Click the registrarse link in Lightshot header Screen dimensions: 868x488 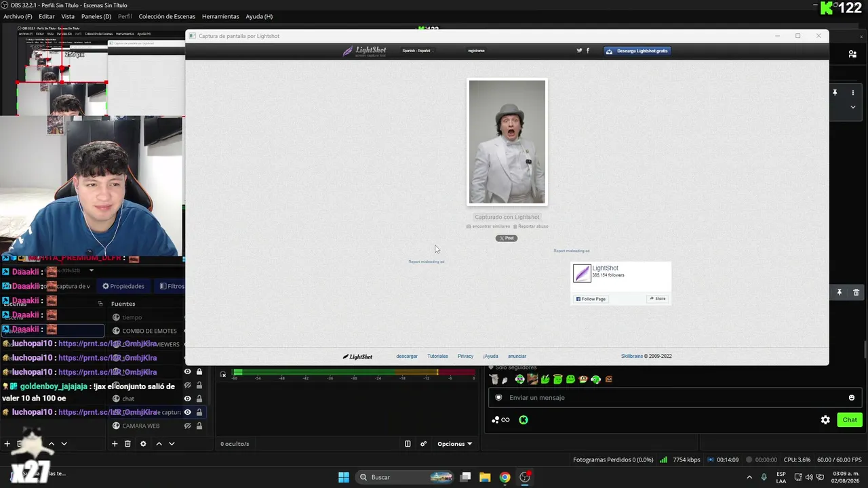(476, 51)
